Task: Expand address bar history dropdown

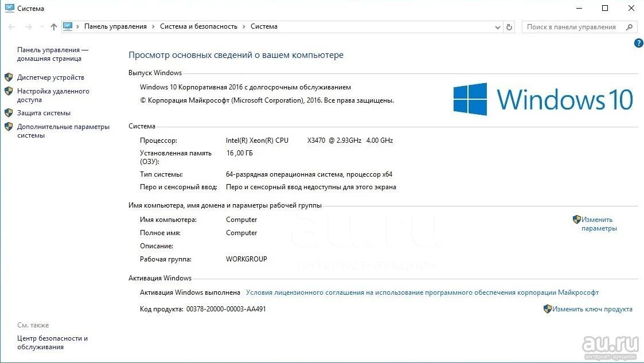Action: [x=497, y=27]
